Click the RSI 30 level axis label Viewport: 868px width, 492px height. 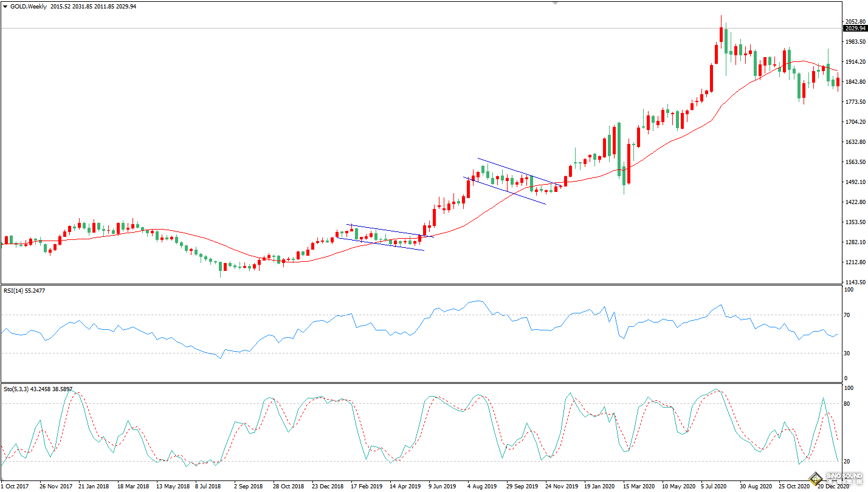point(847,354)
